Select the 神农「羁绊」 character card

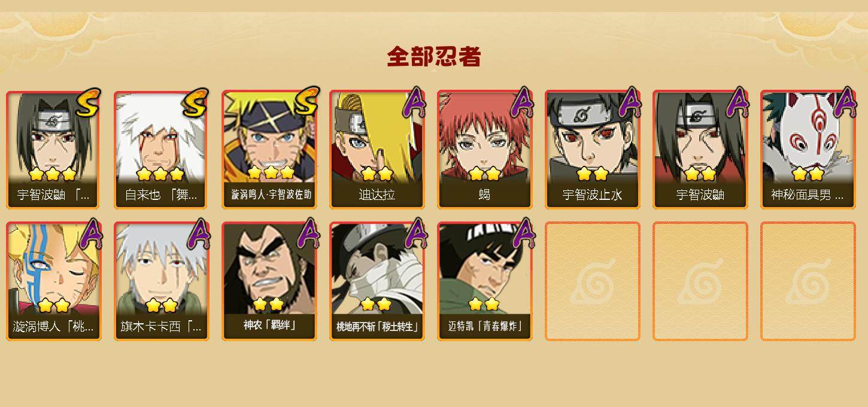click(x=269, y=281)
